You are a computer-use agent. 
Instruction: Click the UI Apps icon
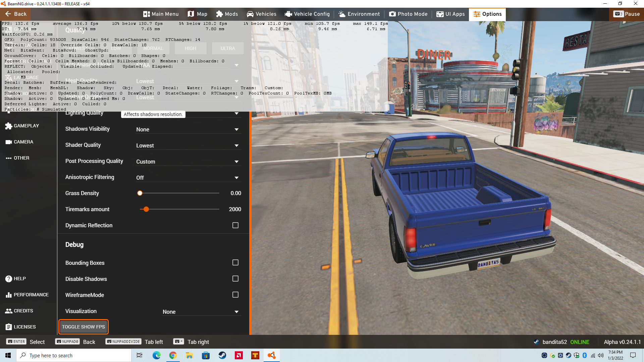coord(440,14)
